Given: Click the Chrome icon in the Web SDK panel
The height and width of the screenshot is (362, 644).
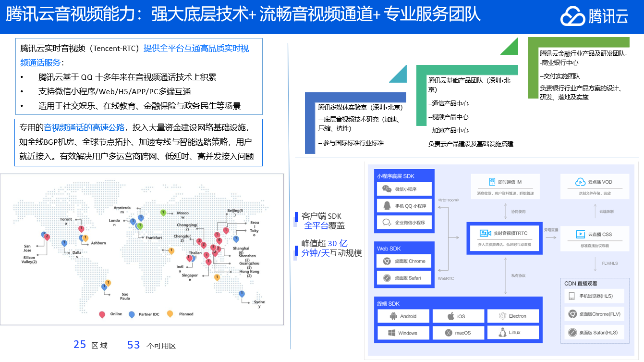Looking at the screenshot, I should pyautogui.click(x=387, y=262).
